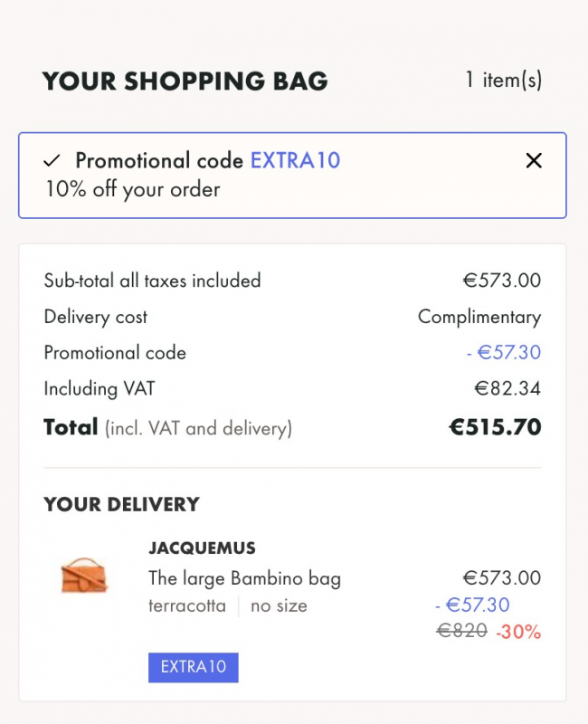Click the Complimentary delivery cost value
This screenshot has width=588, height=724.
click(479, 317)
